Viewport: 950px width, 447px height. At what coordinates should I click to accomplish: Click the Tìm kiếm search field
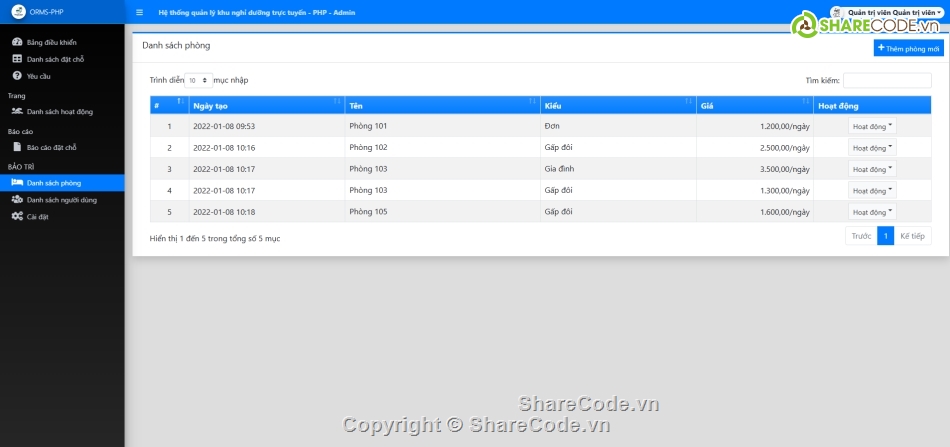coord(886,80)
